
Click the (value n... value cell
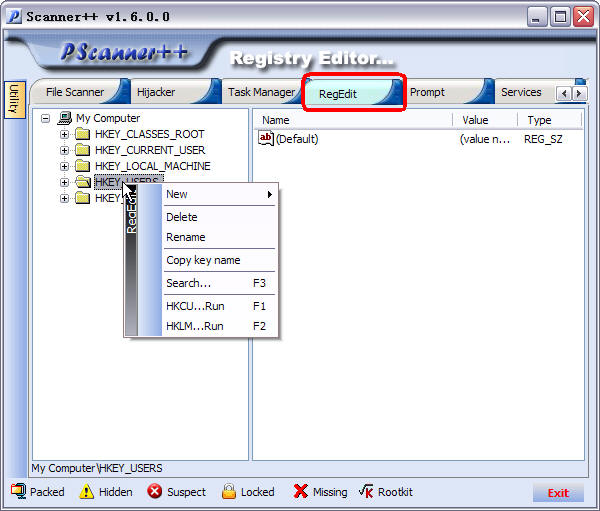point(485,139)
